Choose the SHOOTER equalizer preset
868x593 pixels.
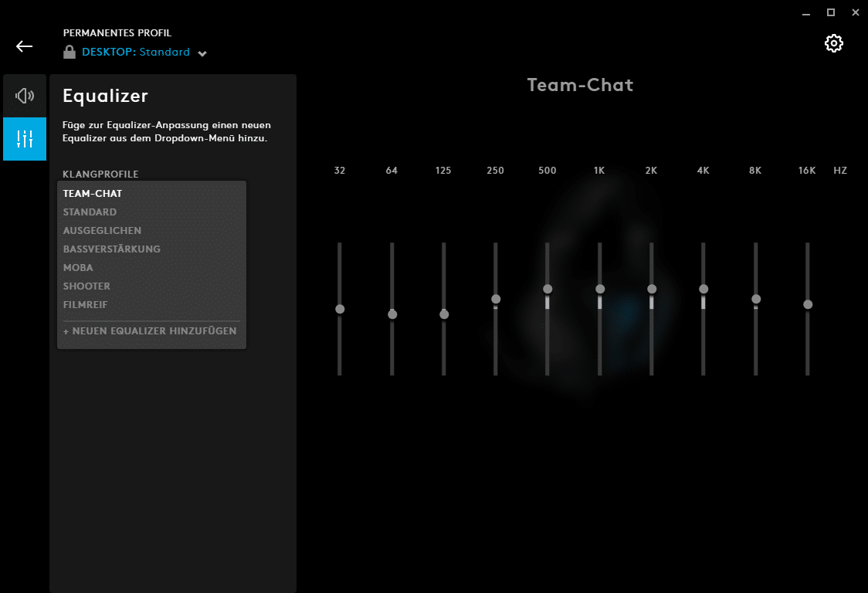pyautogui.click(x=86, y=286)
